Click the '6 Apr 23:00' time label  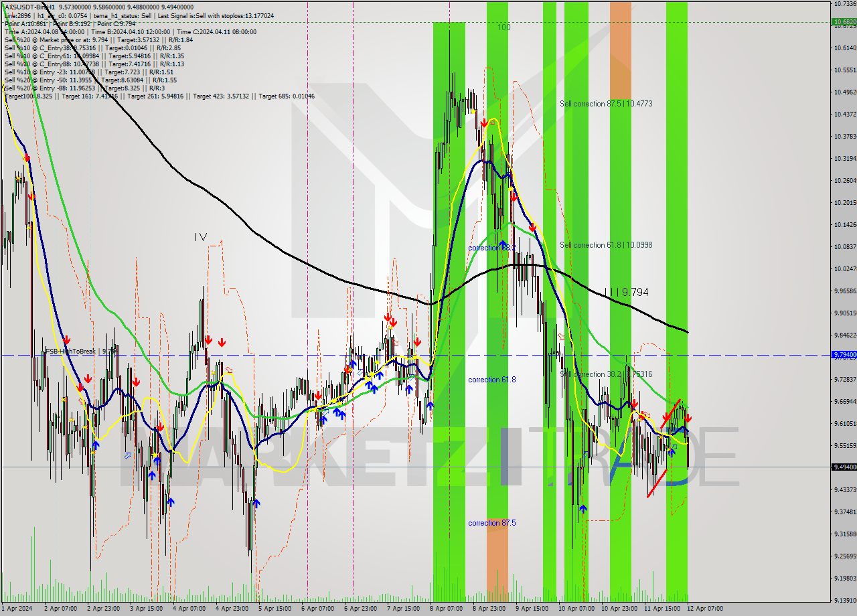(362, 609)
